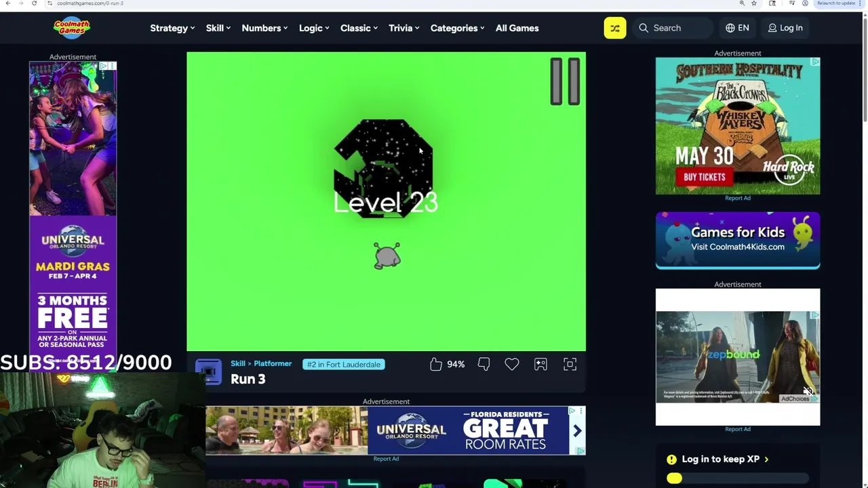The width and height of the screenshot is (868, 488).
Task: Like Run 3 with the thumbs up icon
Action: pos(436,365)
